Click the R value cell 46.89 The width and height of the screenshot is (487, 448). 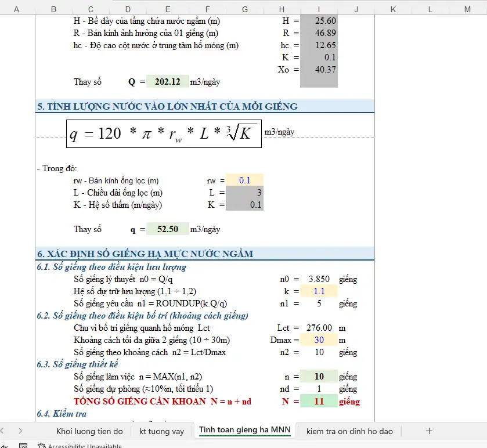pos(319,33)
